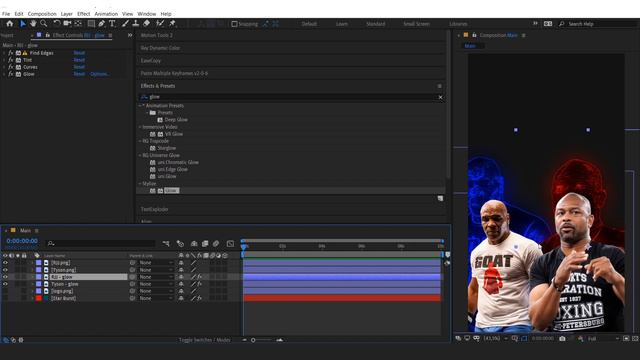Click the label color swatch of [Roi.png]
640x360 pixels.
(38, 263)
